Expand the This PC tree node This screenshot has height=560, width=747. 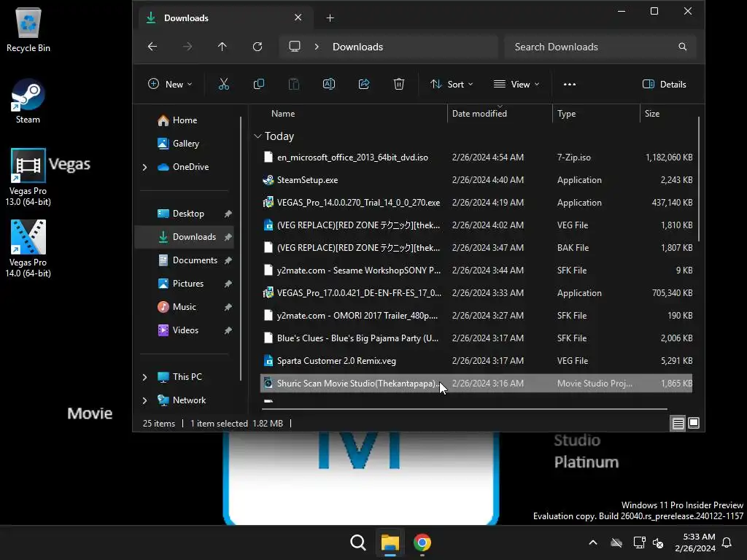pyautogui.click(x=145, y=377)
